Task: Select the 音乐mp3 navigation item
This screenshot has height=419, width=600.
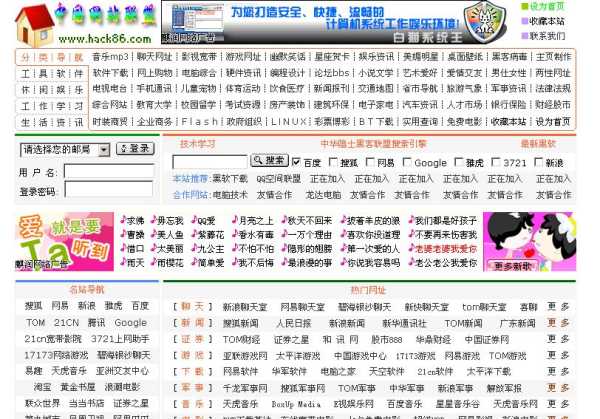Action: [x=110, y=57]
